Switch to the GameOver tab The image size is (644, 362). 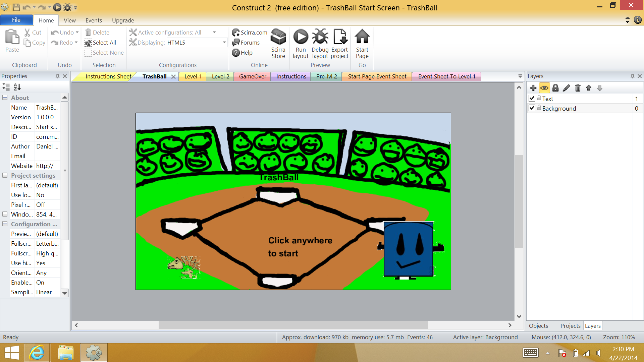253,76
